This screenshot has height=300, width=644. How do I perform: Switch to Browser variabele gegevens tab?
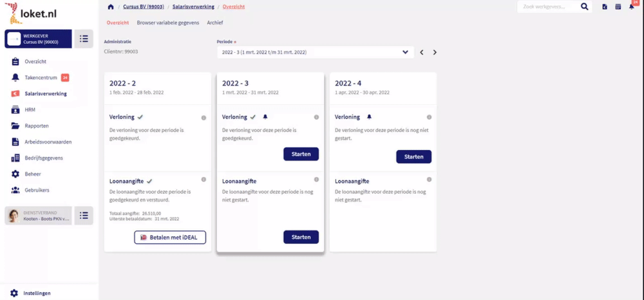point(167,23)
